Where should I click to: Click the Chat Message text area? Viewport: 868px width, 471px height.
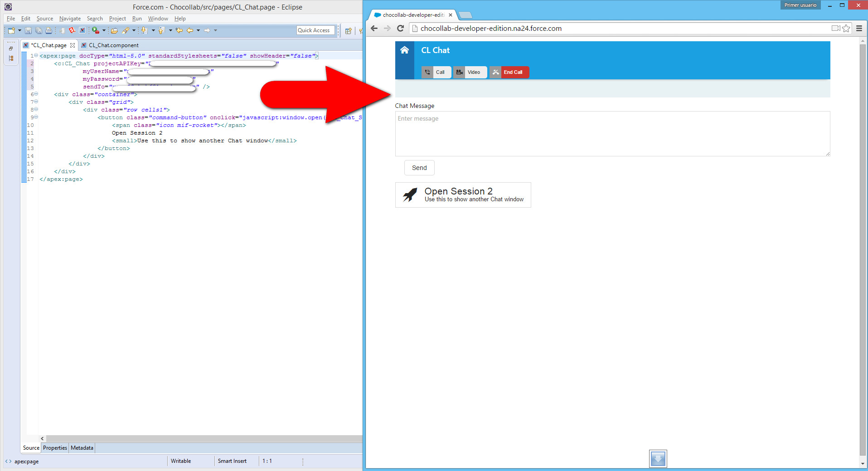click(x=612, y=134)
